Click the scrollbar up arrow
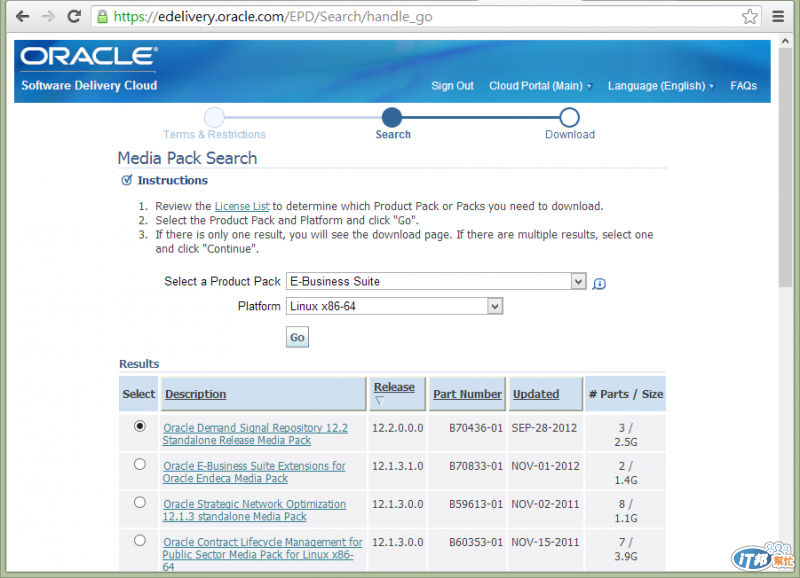Screen dimensions: 800x578 click(785, 41)
